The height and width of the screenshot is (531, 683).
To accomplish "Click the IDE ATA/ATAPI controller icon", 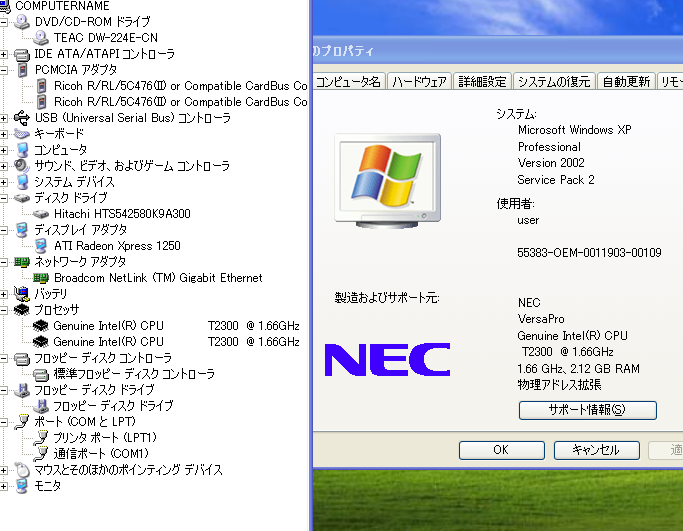I will tap(22, 54).
